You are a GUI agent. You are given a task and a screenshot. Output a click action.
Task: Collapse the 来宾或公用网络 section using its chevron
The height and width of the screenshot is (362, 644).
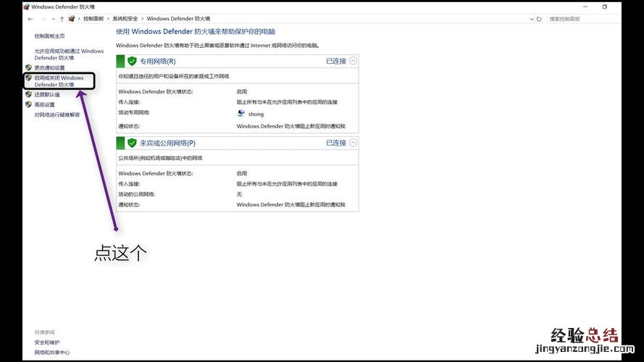(x=354, y=143)
